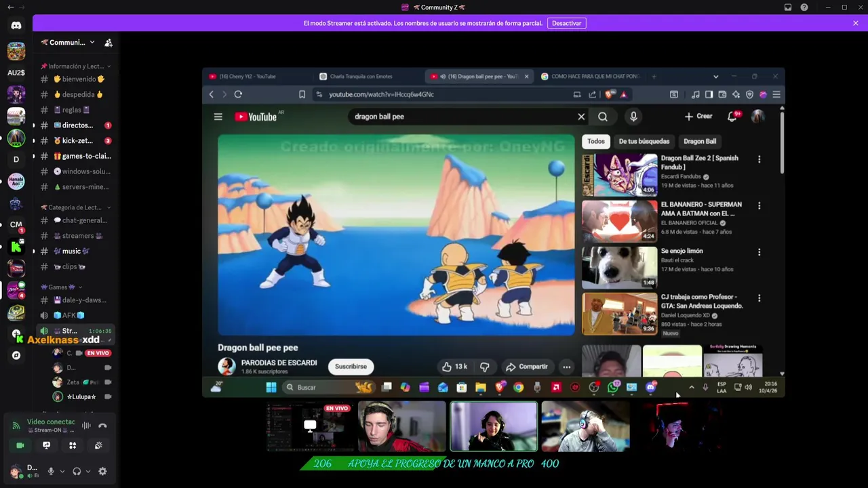Viewport: 868px width, 488px height.
Task: Open Windows Start menu in shared screen
Action: 271,388
